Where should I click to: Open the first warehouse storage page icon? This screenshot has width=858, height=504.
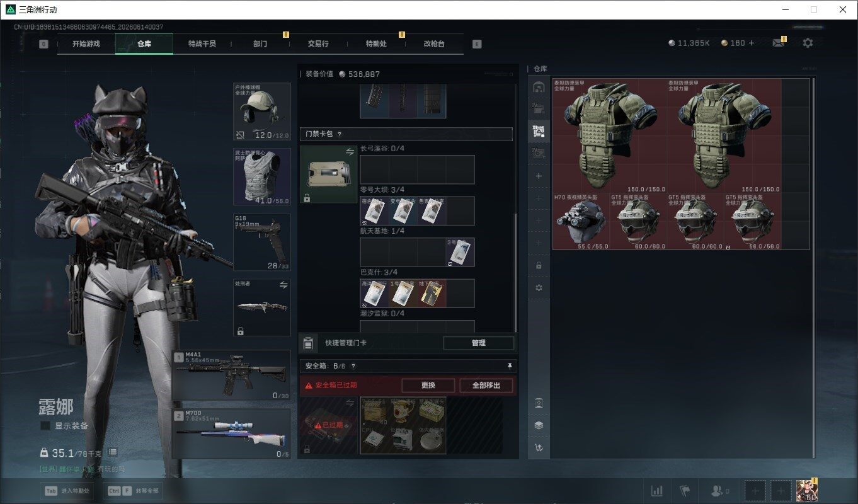click(539, 87)
